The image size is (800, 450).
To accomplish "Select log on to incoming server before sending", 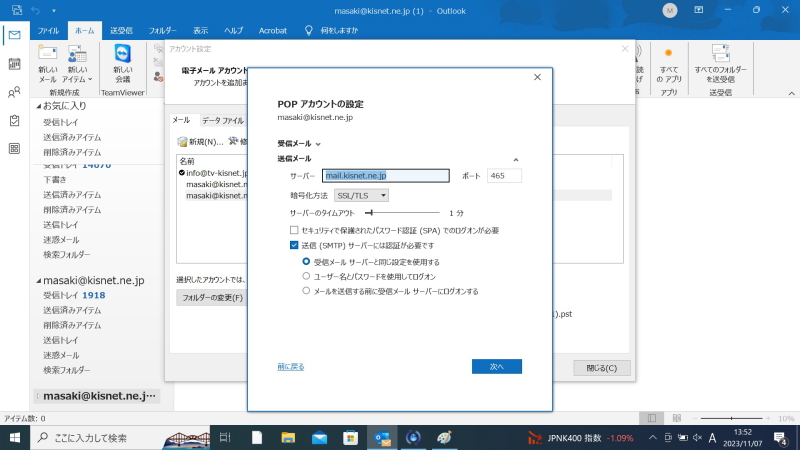I will [306, 291].
